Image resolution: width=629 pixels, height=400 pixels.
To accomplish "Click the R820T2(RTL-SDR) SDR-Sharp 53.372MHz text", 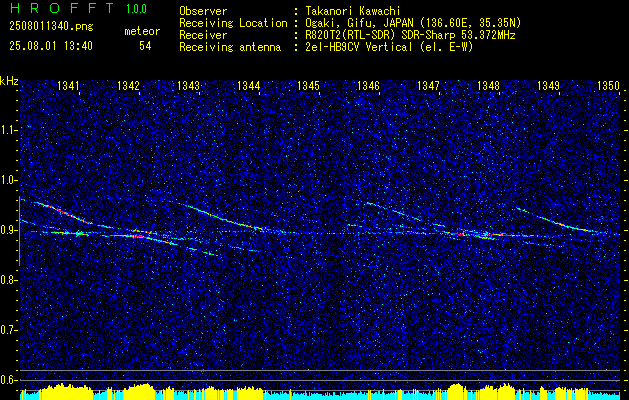I will [410, 35].
